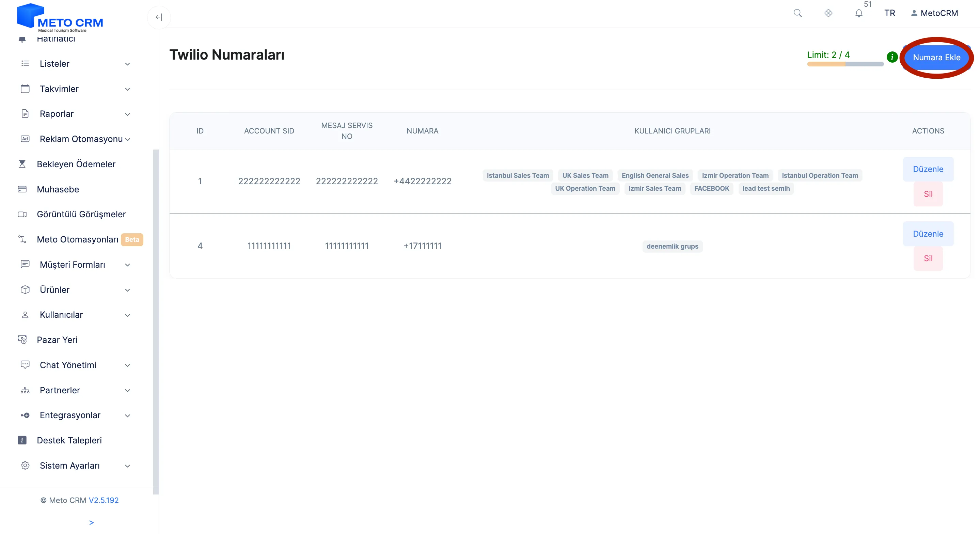This screenshot has width=980, height=534.
Task: Click Düzenle for number +4422222222
Action: click(x=928, y=169)
